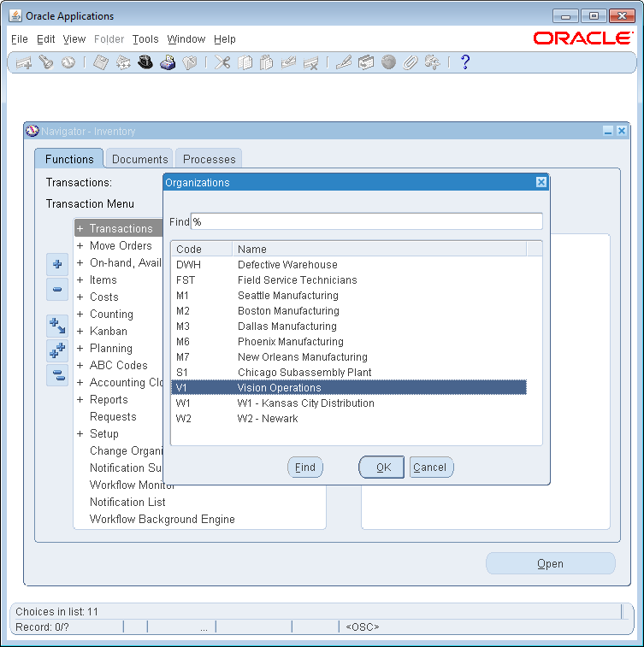Expand the ABC Codes tree node

80,366
